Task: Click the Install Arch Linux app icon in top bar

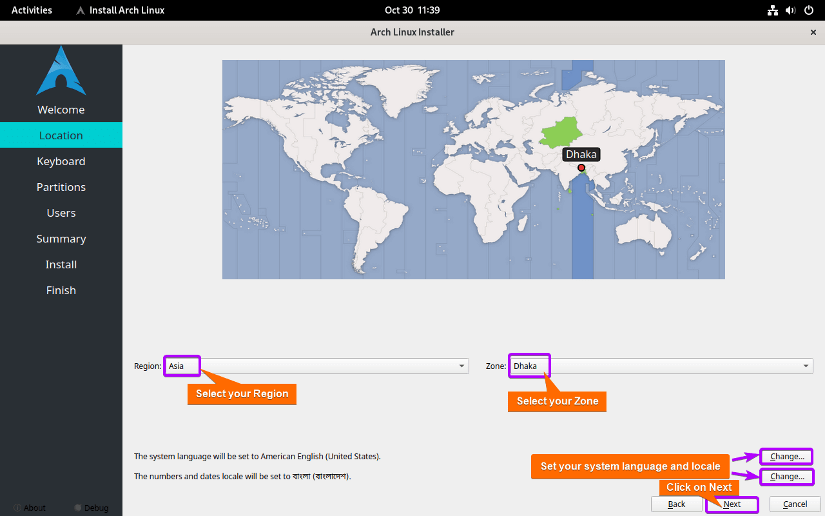Action: coord(80,10)
